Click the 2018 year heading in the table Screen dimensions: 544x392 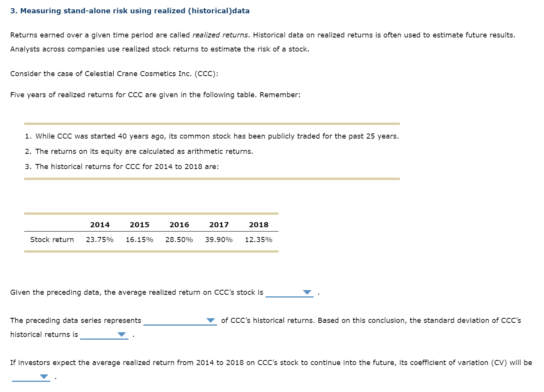point(259,225)
